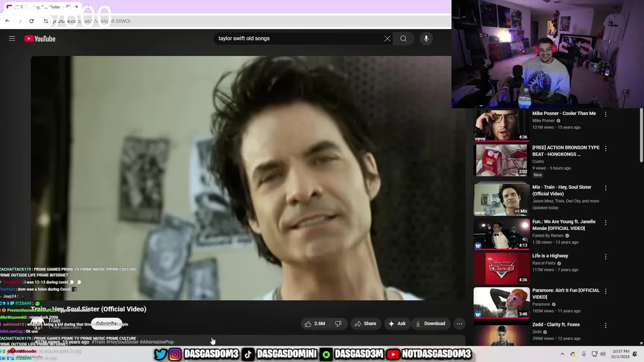
Task: Start voice search with the microphone
Action: pyautogui.click(x=426, y=39)
